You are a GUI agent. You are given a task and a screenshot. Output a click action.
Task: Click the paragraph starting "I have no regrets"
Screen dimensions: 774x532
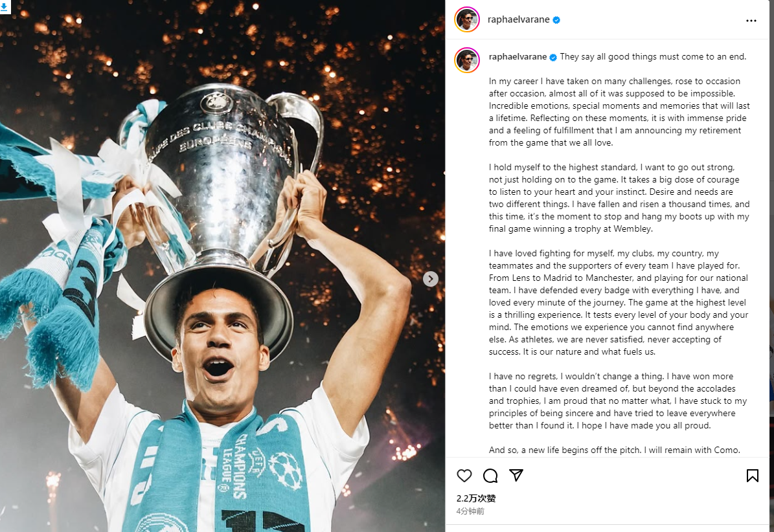tap(619, 401)
